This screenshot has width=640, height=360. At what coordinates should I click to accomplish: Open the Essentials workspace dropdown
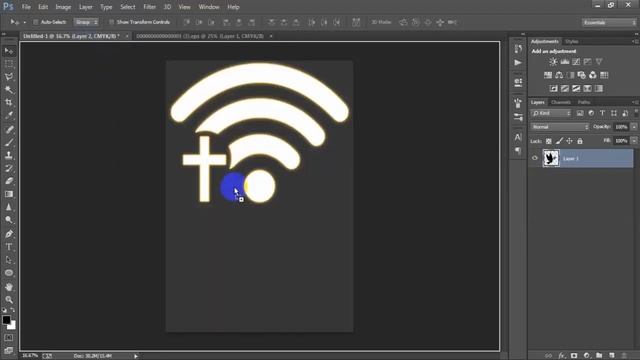point(609,22)
